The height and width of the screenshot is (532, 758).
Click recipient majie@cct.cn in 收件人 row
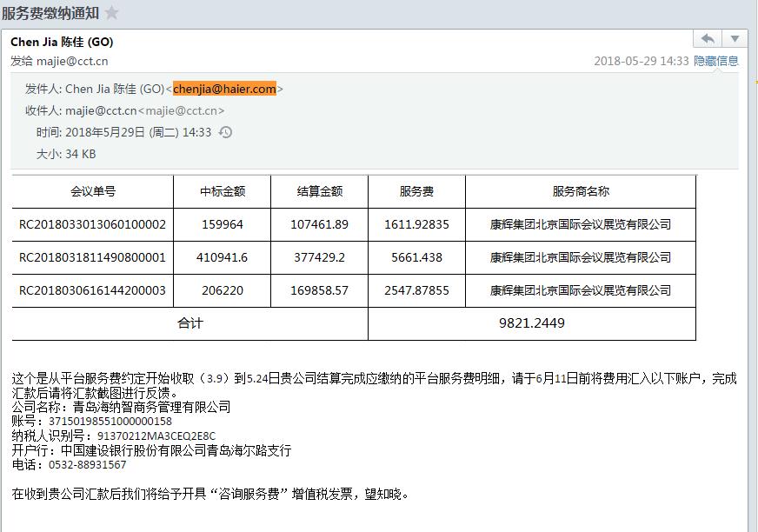[x=101, y=110]
